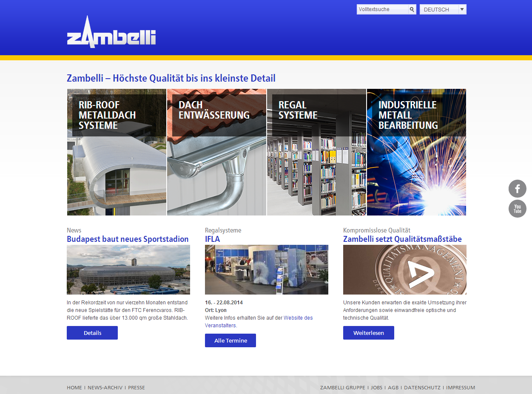The width and height of the screenshot is (532, 394).
Task: Open AGB footer link
Action: (x=393, y=388)
